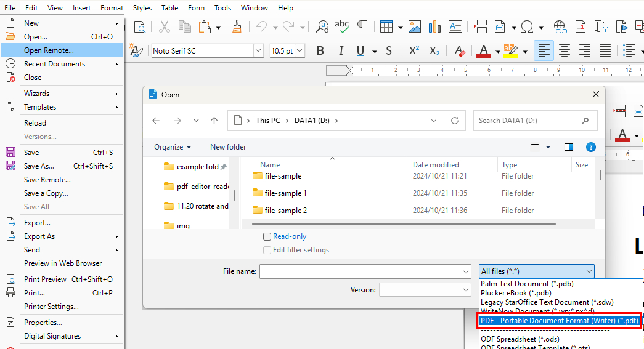Click This PC in address path

[268, 121]
